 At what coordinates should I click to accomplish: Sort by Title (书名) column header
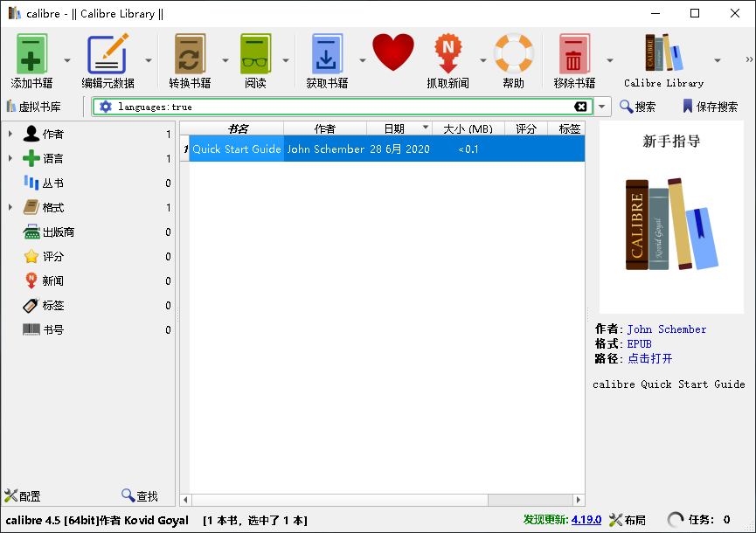click(x=237, y=128)
